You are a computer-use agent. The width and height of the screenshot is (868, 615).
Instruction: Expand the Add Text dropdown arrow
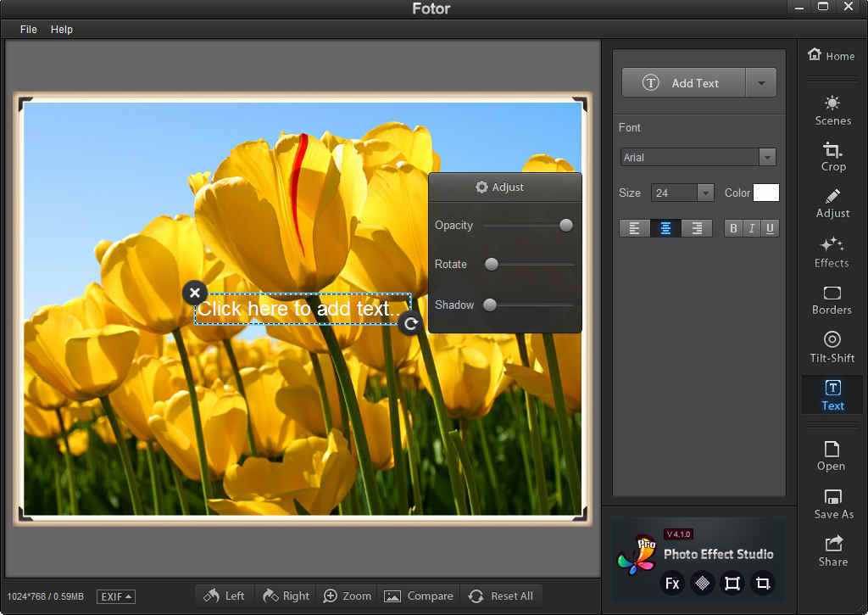(x=761, y=83)
